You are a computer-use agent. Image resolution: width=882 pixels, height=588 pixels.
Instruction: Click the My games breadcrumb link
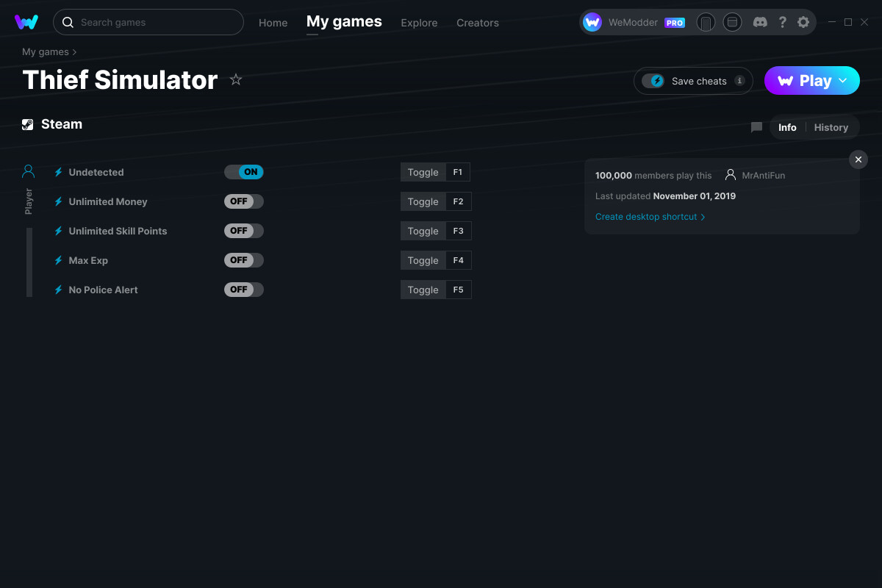[46, 51]
